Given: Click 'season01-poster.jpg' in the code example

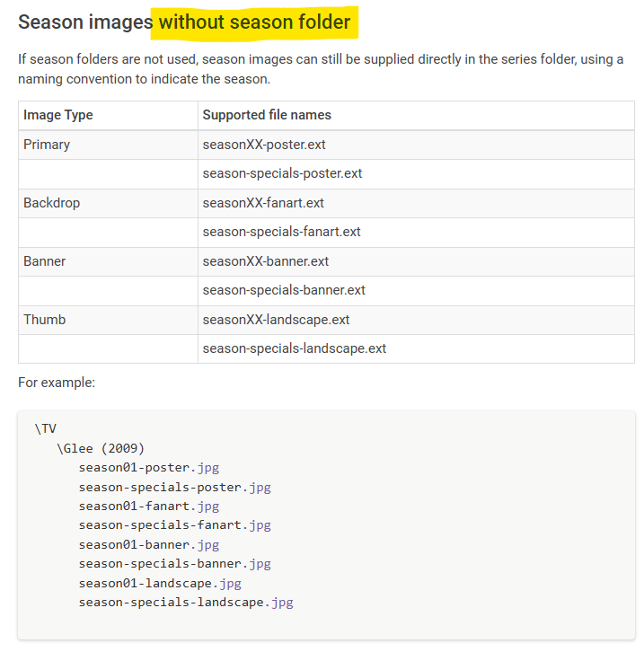Looking at the screenshot, I should [148, 467].
